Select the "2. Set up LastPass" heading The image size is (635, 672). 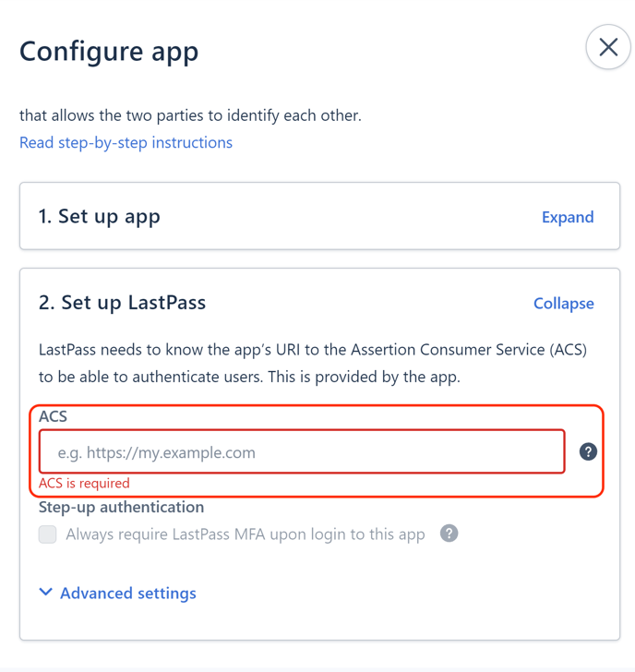pos(122,303)
